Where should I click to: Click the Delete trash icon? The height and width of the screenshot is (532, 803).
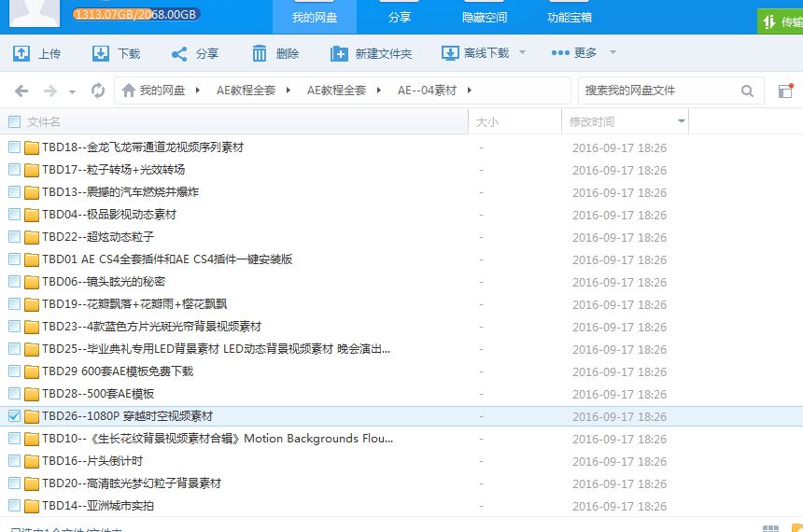(260, 53)
